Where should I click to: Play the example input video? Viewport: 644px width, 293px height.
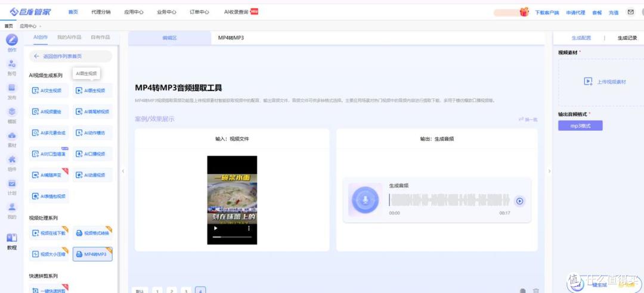tap(216, 228)
